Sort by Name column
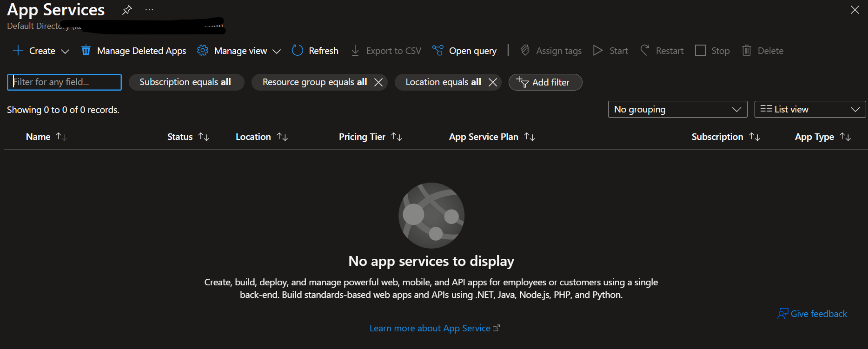The image size is (868, 349). 46,137
